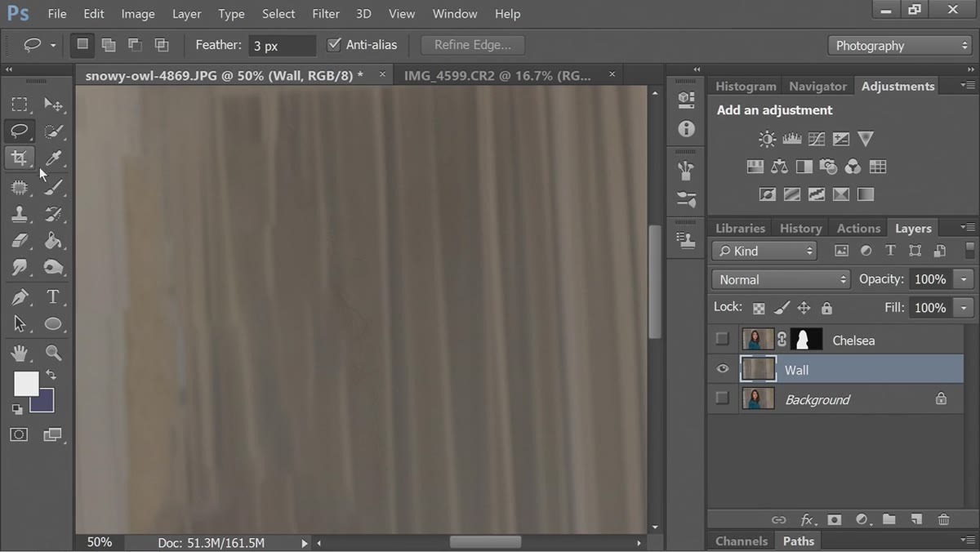The width and height of the screenshot is (980, 552).
Task: Open the Opacity slider dropdown arrow
Action: pyautogui.click(x=964, y=279)
